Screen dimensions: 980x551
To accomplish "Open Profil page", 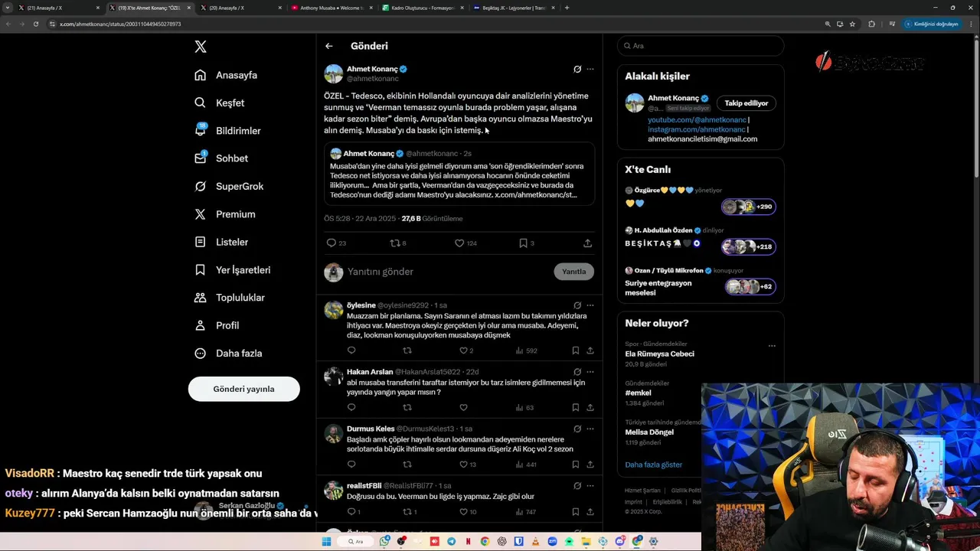I will click(x=217, y=325).
